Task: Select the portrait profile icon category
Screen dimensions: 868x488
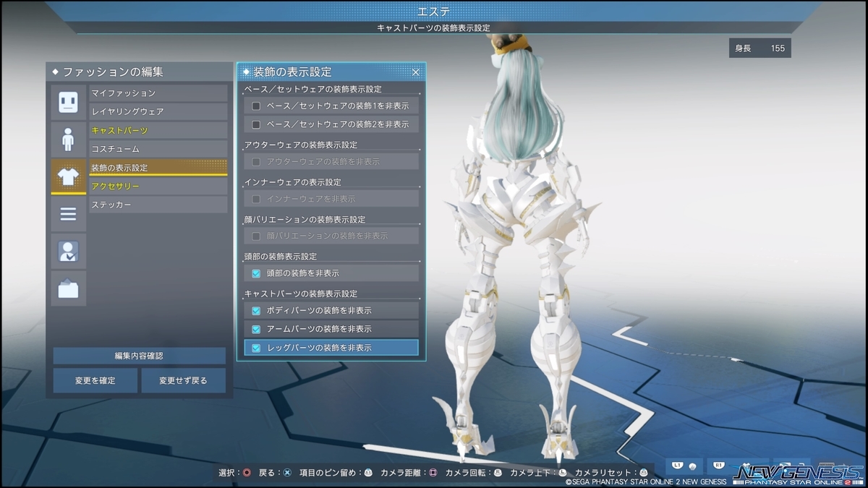Action: [68, 251]
